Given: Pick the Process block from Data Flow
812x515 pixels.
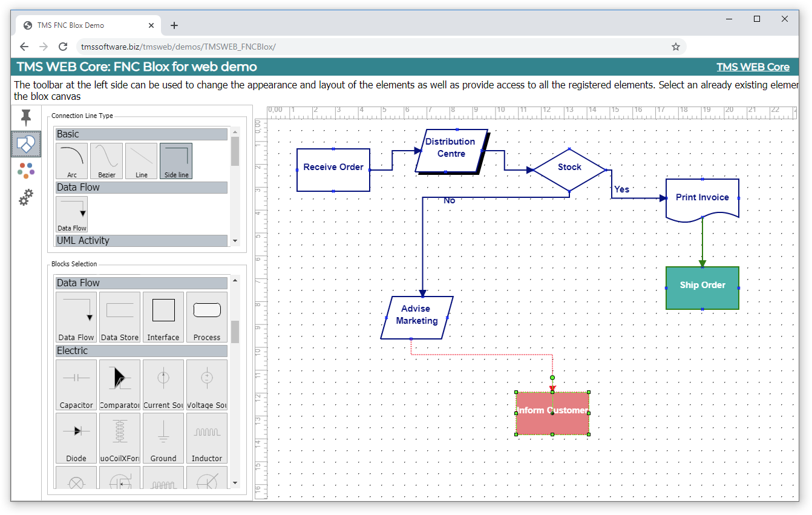Looking at the screenshot, I should [x=206, y=316].
